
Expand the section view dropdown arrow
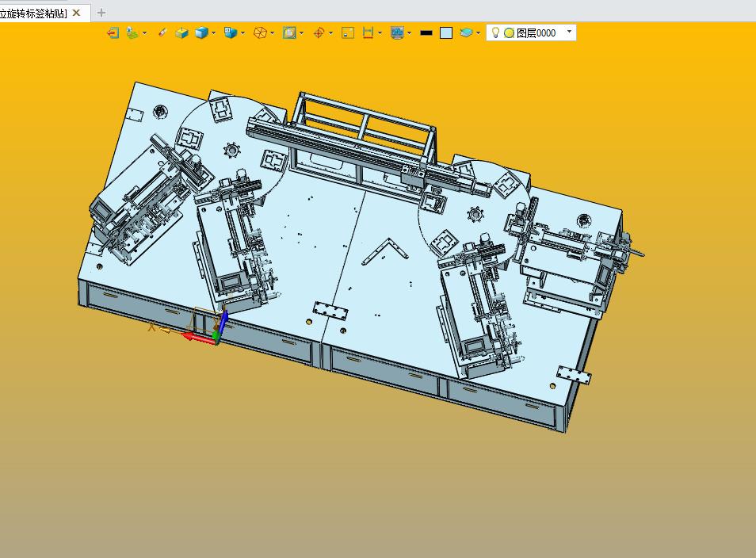[302, 32]
